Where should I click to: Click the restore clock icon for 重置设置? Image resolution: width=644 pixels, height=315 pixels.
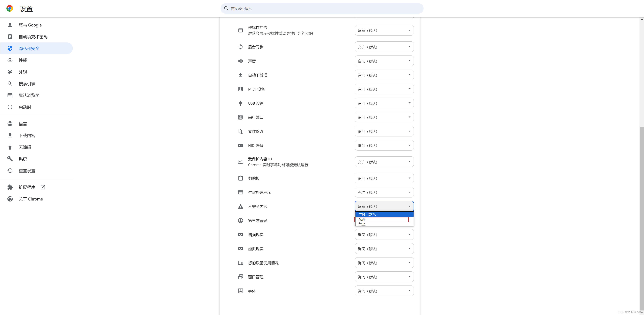pos(10,171)
